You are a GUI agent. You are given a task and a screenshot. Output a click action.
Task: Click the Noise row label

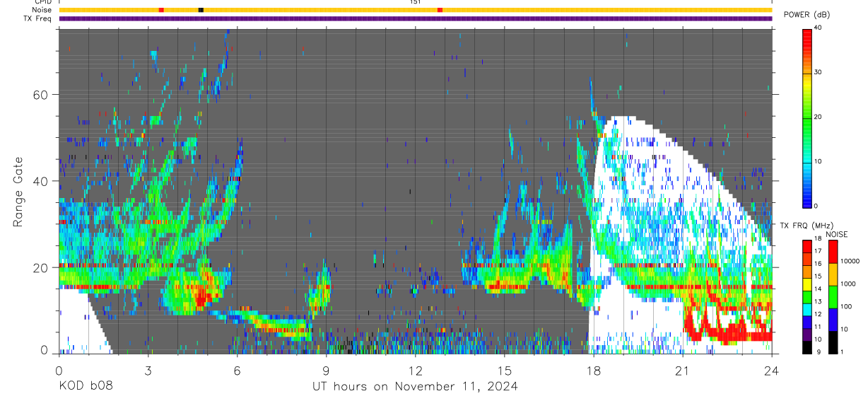click(41, 10)
